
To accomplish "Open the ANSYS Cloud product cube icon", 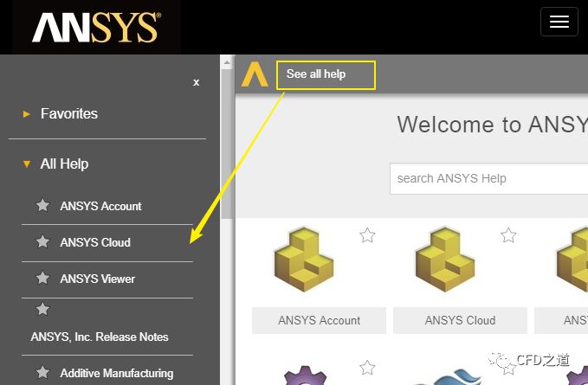I will click(445, 260).
